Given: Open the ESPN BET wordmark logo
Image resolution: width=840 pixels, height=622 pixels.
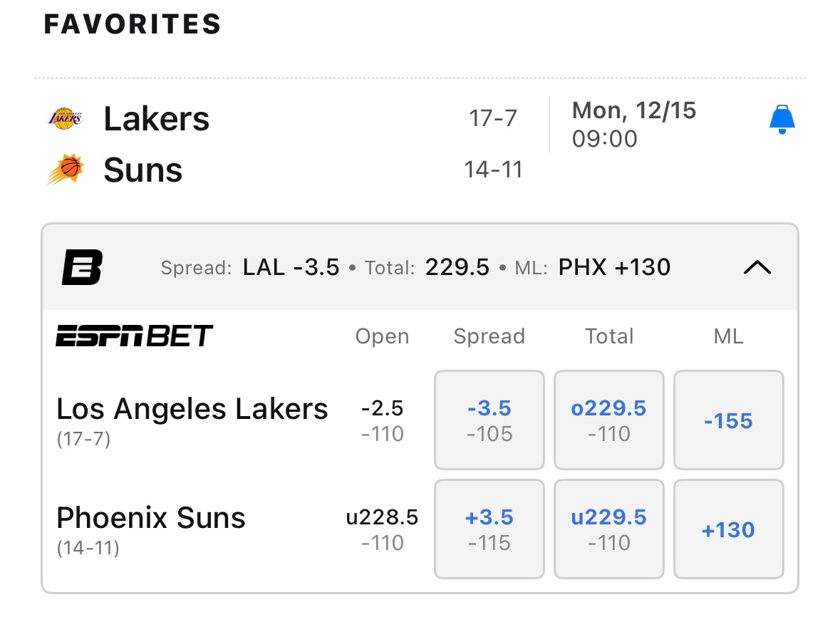Looking at the screenshot, I should pyautogui.click(x=135, y=336).
